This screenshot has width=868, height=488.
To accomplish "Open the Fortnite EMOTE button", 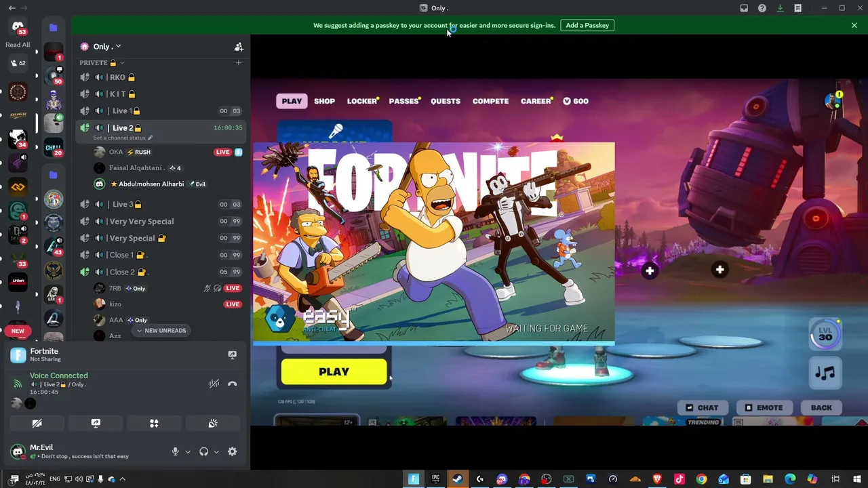I will tap(764, 407).
